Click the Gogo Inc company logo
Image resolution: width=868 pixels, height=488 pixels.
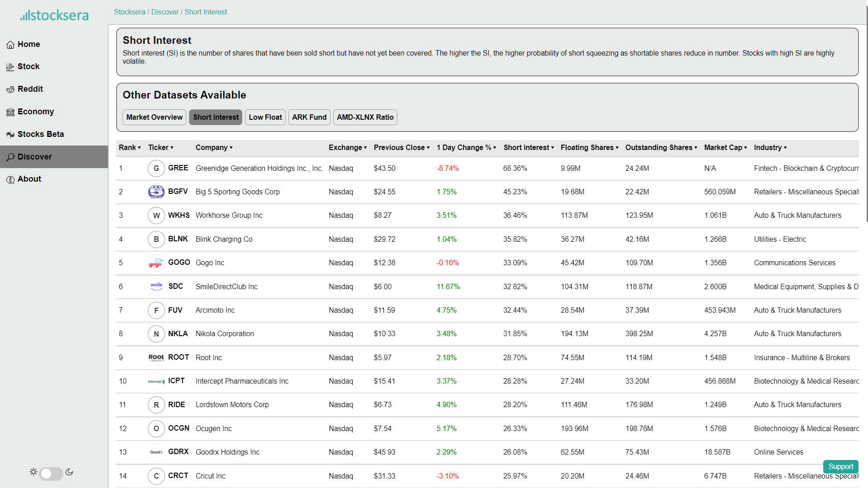tap(156, 263)
